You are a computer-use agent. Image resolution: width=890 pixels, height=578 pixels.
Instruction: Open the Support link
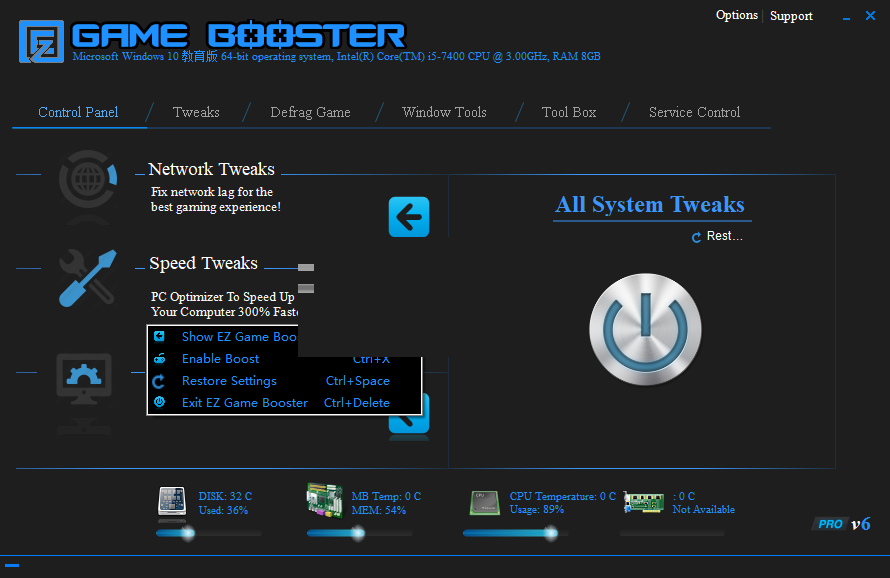pos(791,15)
